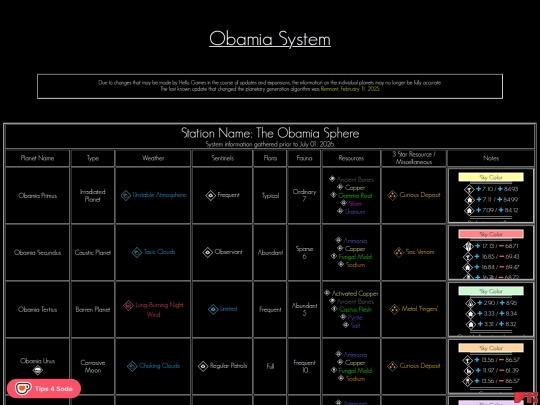Click the Sparse 6 fauna cell

[304, 252]
